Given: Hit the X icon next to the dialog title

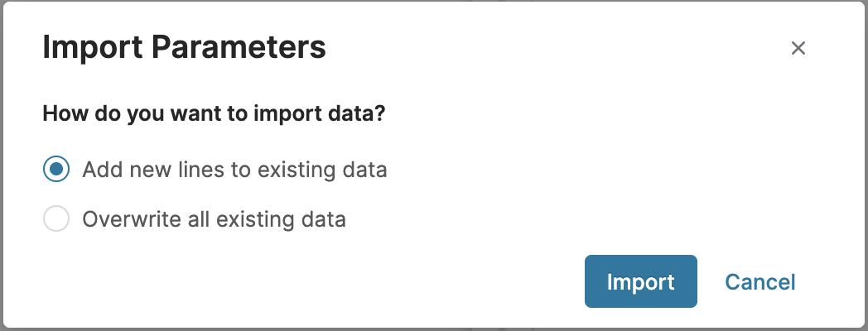Looking at the screenshot, I should point(798,48).
